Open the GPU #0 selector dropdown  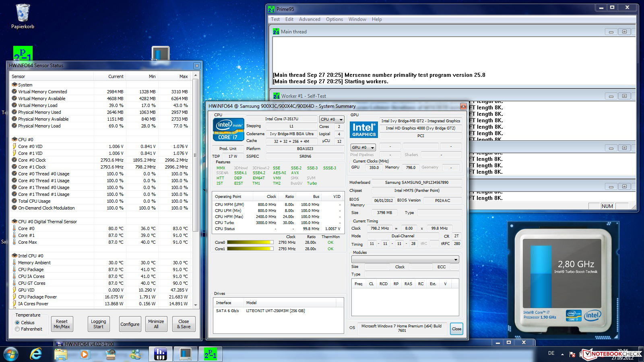[x=363, y=148]
